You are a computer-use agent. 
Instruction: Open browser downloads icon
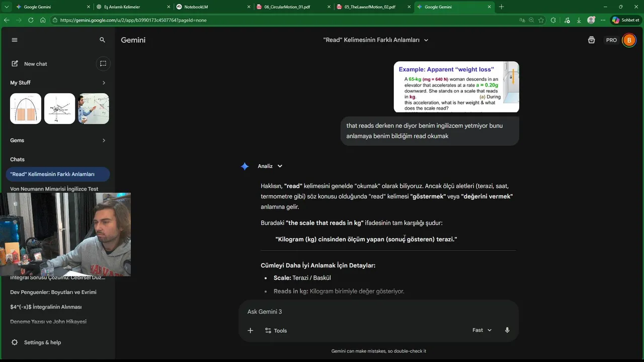click(579, 20)
